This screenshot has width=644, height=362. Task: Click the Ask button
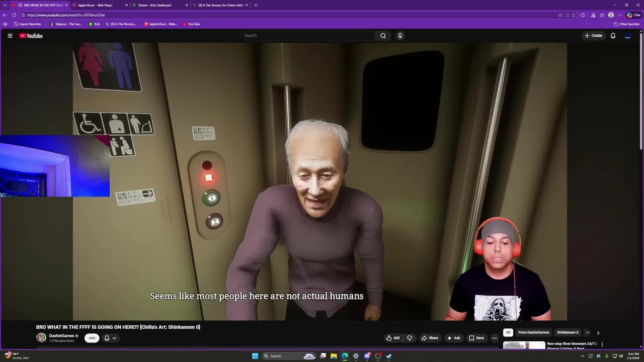pyautogui.click(x=453, y=338)
